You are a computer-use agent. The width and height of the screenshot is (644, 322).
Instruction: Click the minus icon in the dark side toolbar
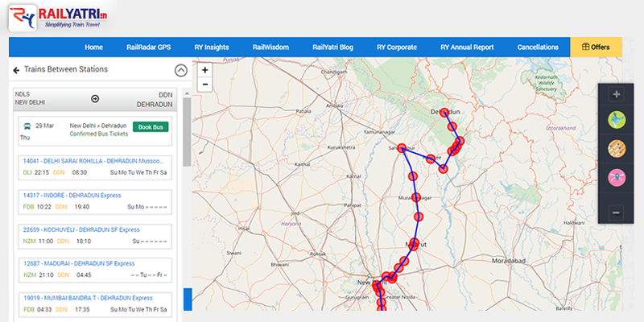(616, 213)
